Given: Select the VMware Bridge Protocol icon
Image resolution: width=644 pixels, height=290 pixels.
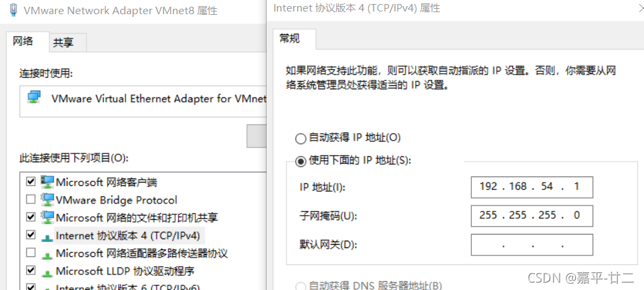Looking at the screenshot, I should coord(47,199).
